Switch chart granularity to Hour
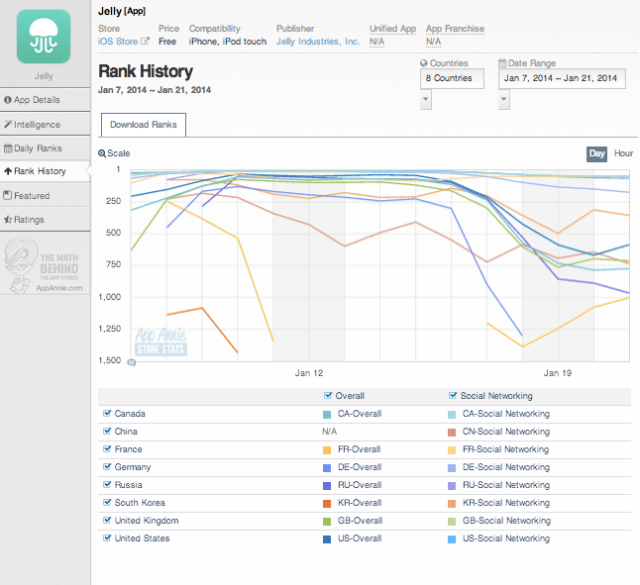 pos(623,154)
